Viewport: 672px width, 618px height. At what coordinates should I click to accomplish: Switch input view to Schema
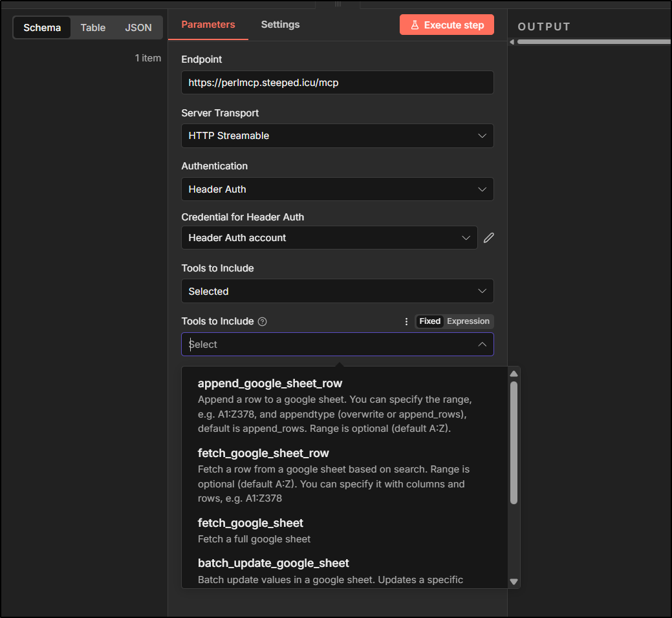[x=42, y=28]
